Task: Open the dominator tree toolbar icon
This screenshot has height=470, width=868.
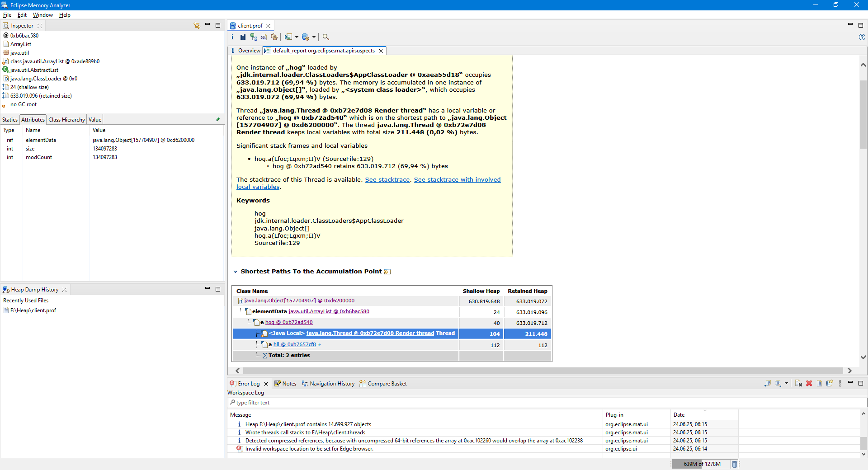Action: point(253,37)
